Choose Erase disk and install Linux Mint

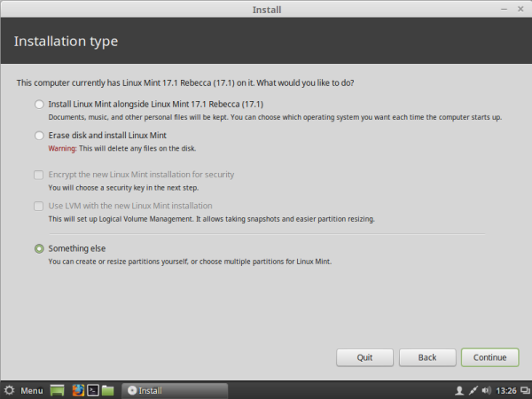point(39,136)
